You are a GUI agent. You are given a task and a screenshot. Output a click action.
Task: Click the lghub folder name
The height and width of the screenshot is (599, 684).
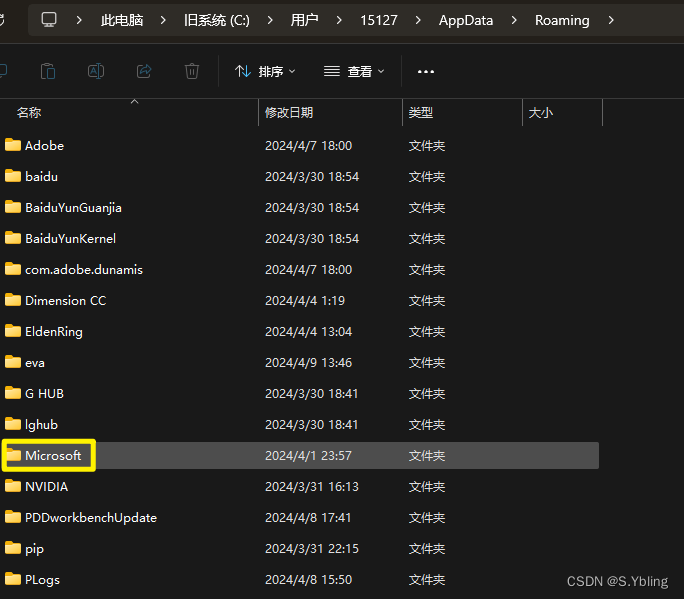41,424
